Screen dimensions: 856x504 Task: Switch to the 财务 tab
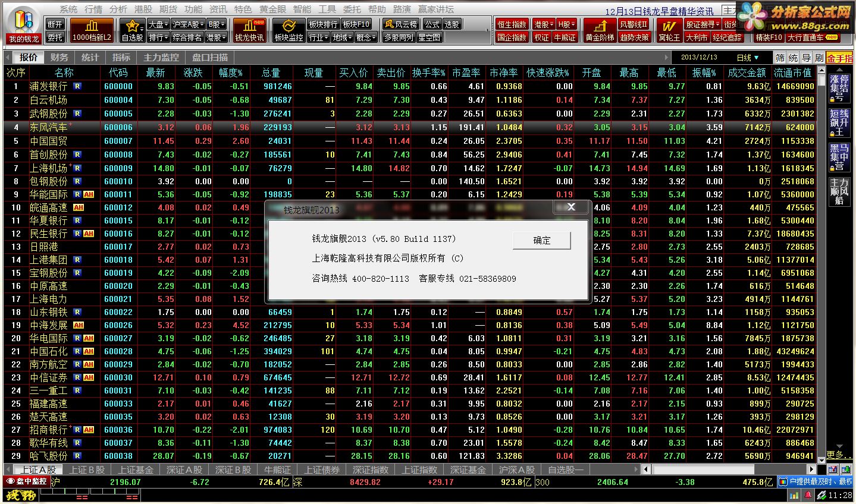coord(59,58)
